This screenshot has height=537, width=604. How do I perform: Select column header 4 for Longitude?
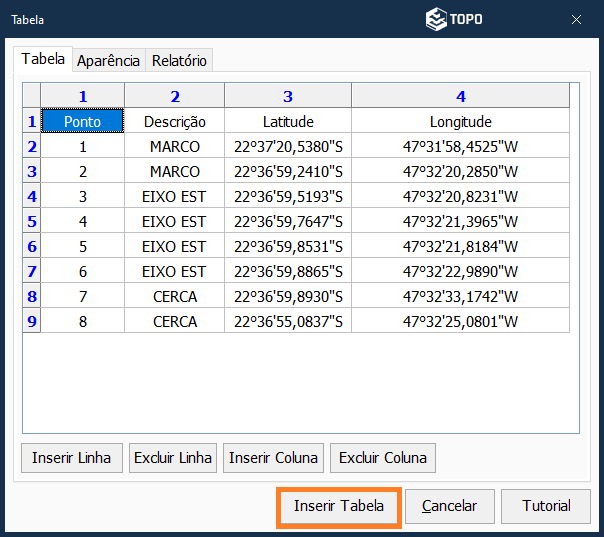(460, 96)
